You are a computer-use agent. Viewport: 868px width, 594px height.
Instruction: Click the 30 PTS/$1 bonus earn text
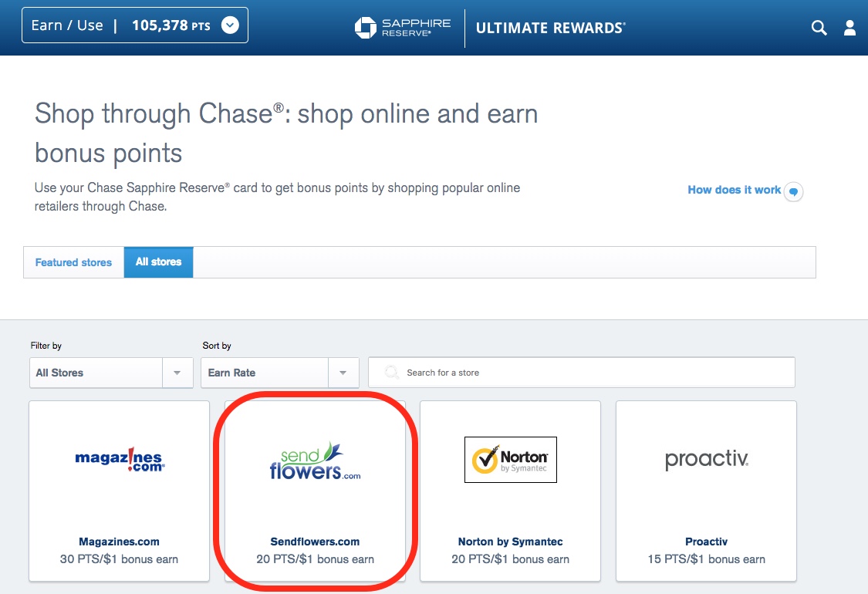pyautogui.click(x=119, y=559)
